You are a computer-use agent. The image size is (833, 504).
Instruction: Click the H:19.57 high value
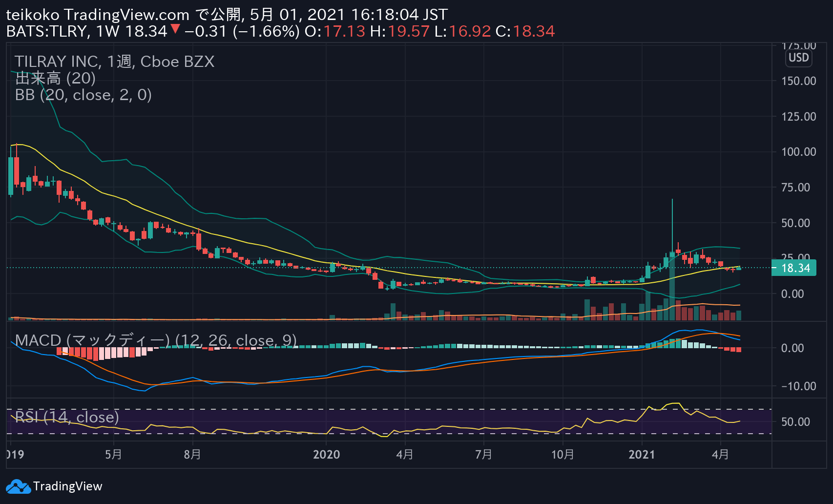click(400, 32)
